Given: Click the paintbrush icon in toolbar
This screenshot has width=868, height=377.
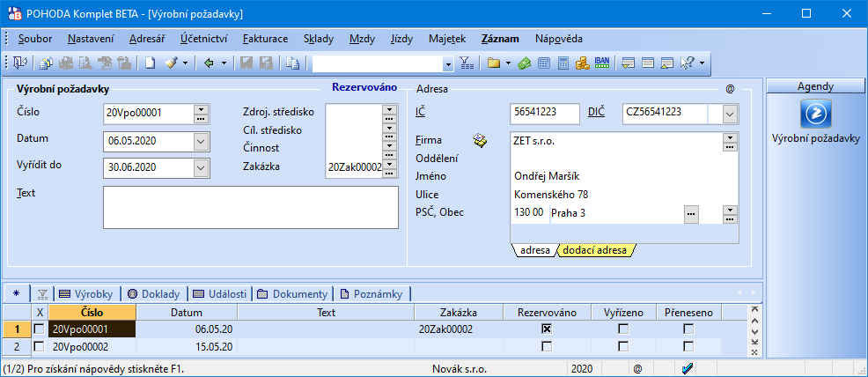Looking at the screenshot, I should click(x=172, y=63).
